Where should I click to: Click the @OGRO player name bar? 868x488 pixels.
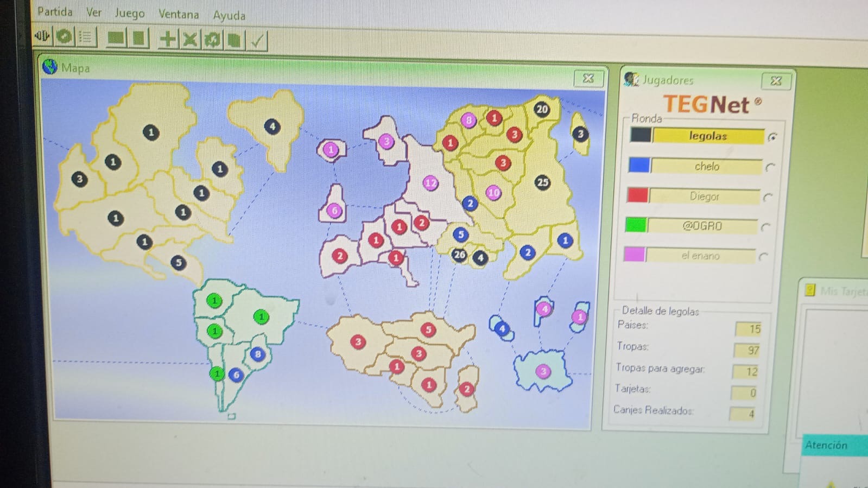[x=702, y=226]
